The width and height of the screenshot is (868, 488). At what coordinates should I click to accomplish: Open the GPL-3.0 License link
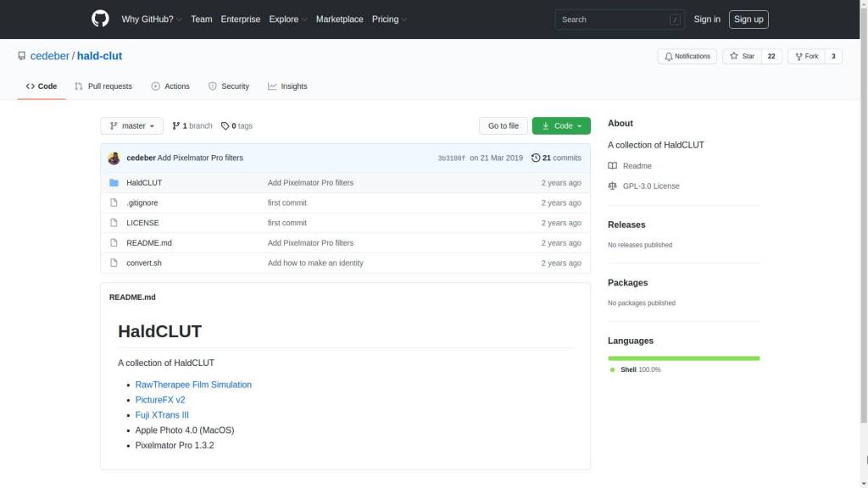pos(651,186)
